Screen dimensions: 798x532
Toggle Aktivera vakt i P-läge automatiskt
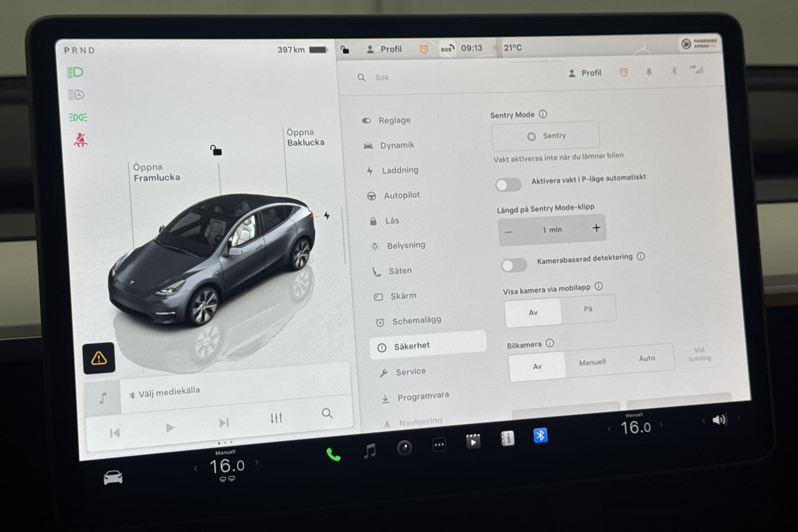pyautogui.click(x=508, y=185)
